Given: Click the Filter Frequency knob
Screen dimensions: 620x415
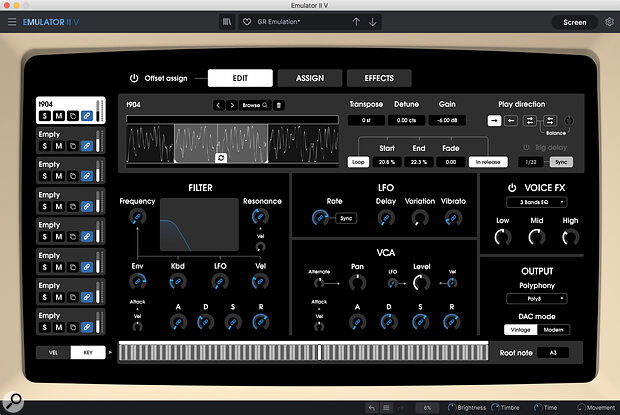Looking at the screenshot, I should pyautogui.click(x=137, y=217).
